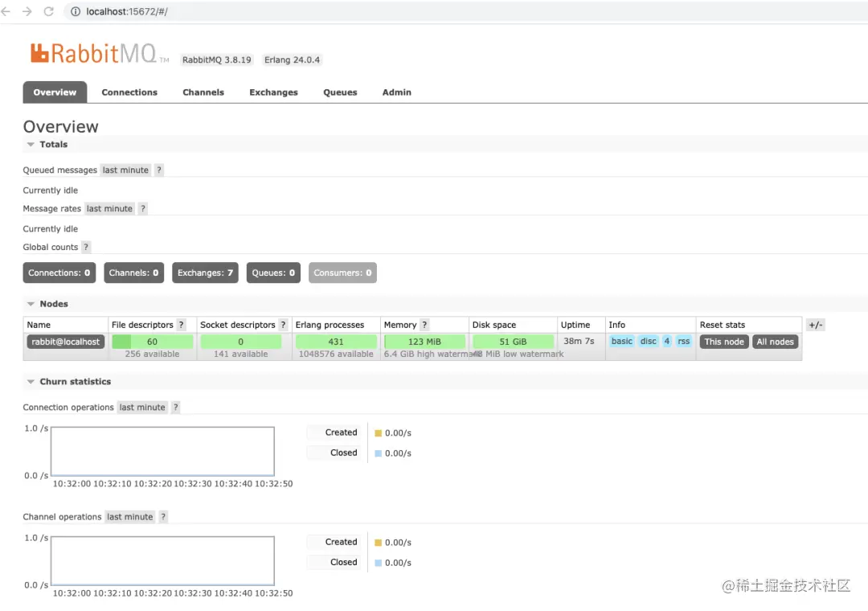Click the Queues: 0 count button
Screen dimensions: 868x611
click(273, 273)
